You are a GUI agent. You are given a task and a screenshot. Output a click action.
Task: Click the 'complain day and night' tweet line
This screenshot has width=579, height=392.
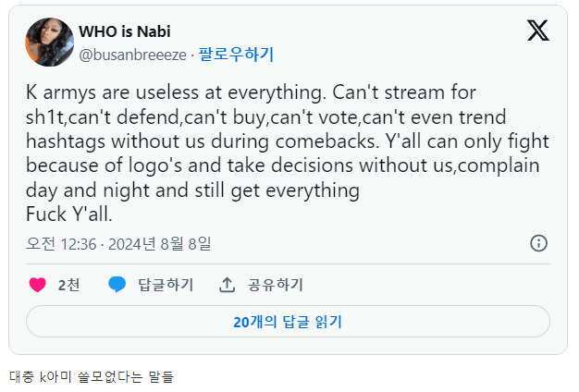191,190
